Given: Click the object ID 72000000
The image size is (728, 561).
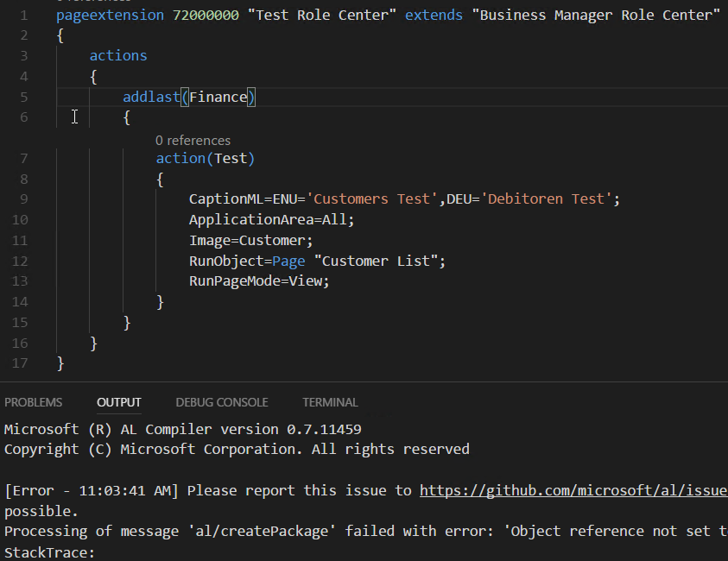Looking at the screenshot, I should (x=208, y=14).
